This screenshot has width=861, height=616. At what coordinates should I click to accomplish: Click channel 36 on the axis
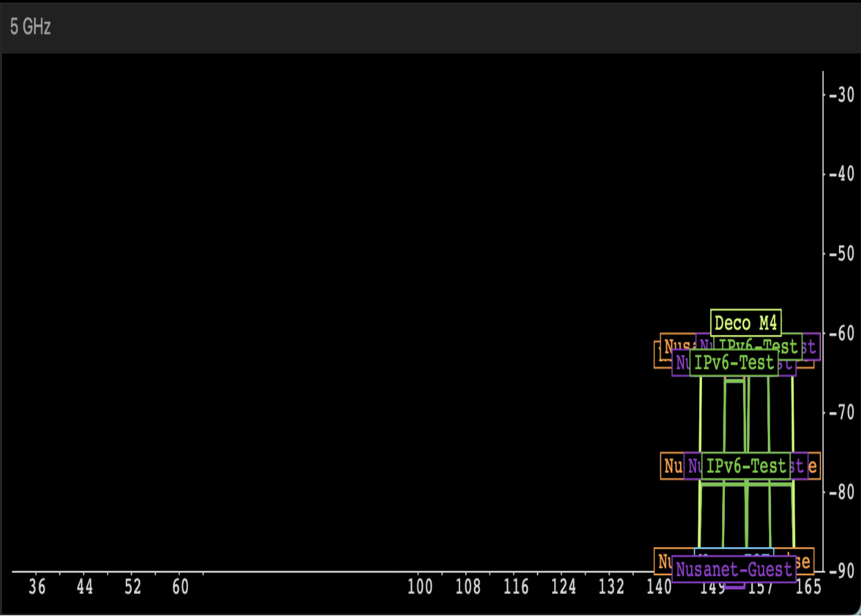37,587
